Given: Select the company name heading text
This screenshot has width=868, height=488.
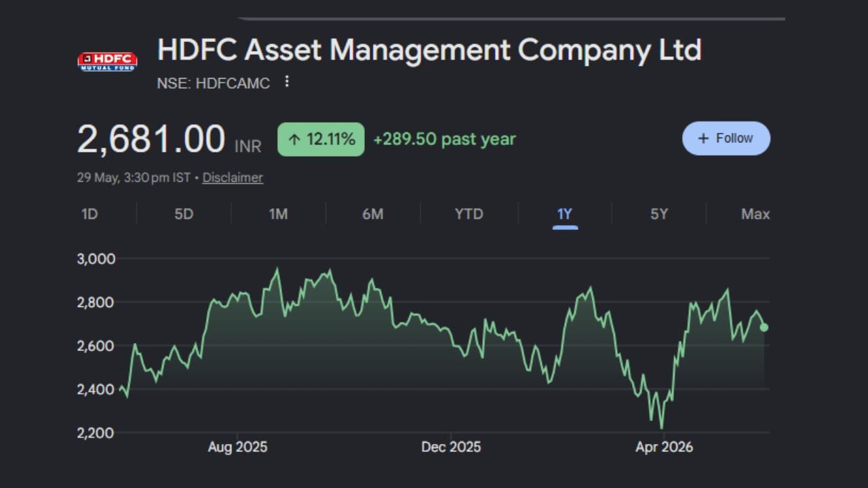Looking at the screenshot, I should pyautogui.click(x=429, y=51).
